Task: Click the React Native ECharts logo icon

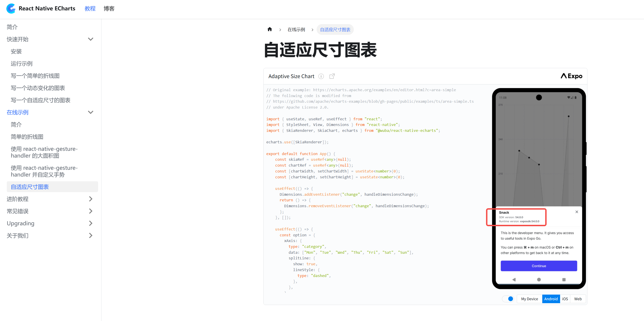Action: pyautogui.click(x=11, y=9)
